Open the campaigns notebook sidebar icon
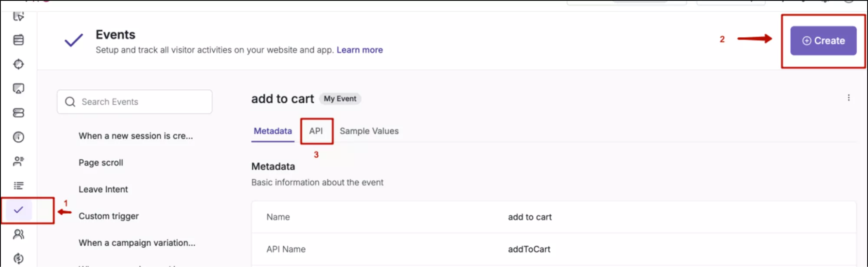The image size is (868, 267). 19,40
